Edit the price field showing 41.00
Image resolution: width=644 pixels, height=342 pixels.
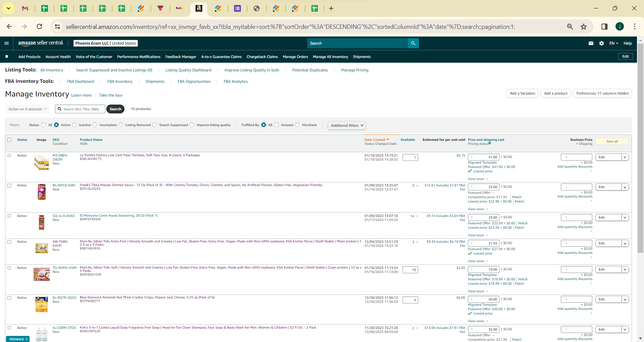pos(484,157)
